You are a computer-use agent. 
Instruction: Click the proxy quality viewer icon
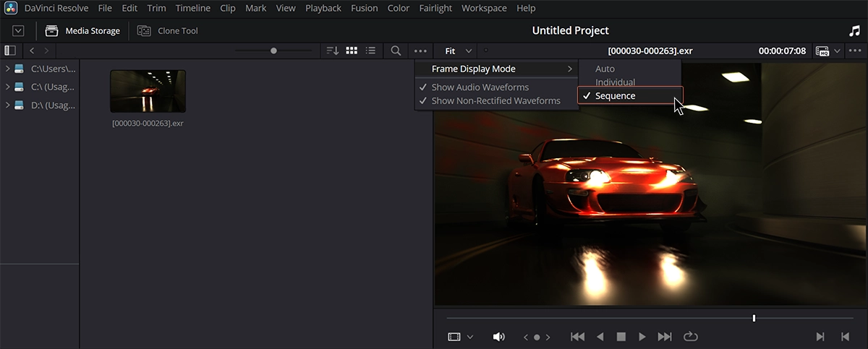point(822,51)
